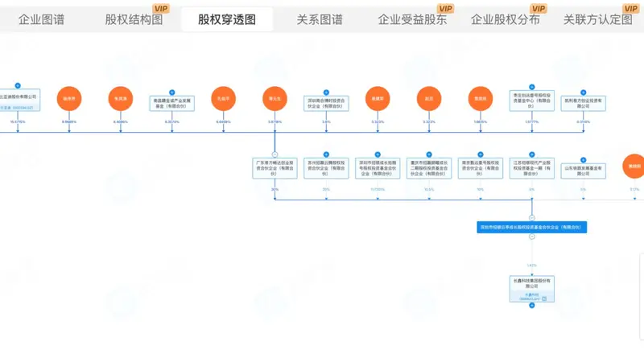Viewport: 644px width, 362px height.
Task: Expand the 比亚迪股份有限公司 node via its plus icon
Action: click(18, 85)
